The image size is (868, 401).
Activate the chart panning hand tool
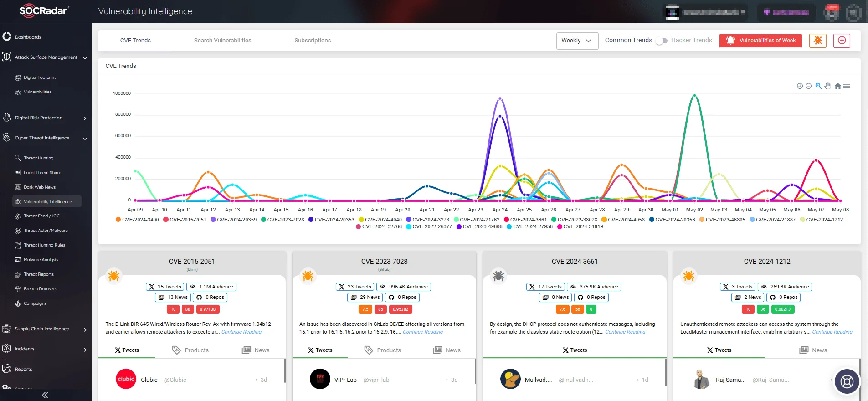click(x=827, y=86)
